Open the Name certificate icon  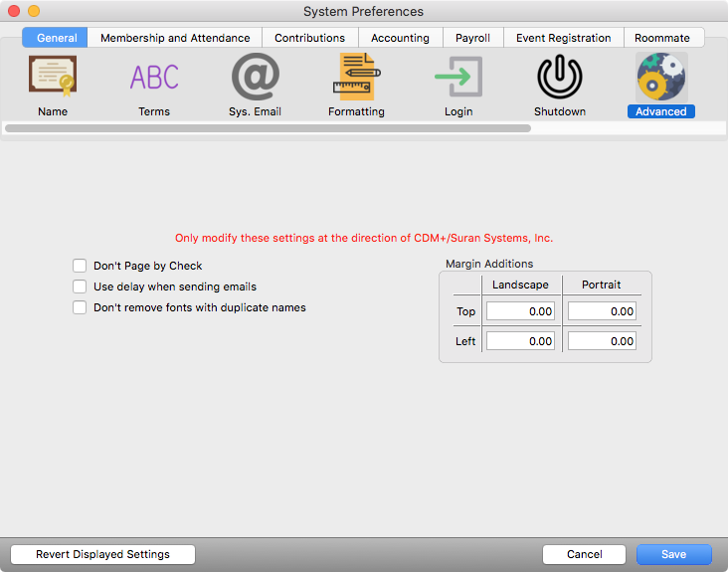(53, 77)
